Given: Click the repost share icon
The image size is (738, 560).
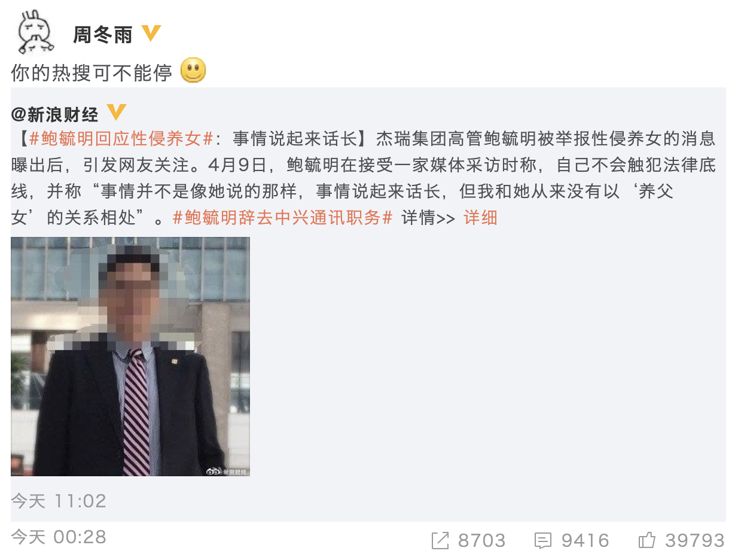Looking at the screenshot, I should 440,541.
